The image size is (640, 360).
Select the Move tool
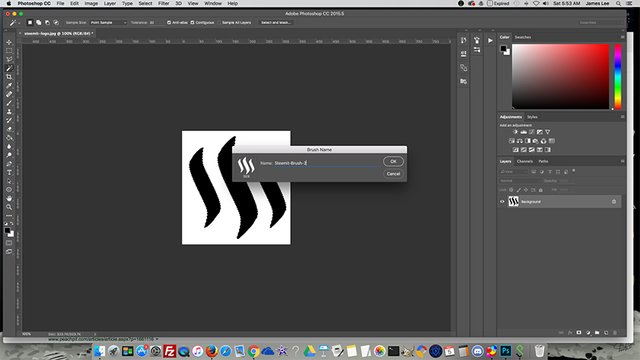9,42
